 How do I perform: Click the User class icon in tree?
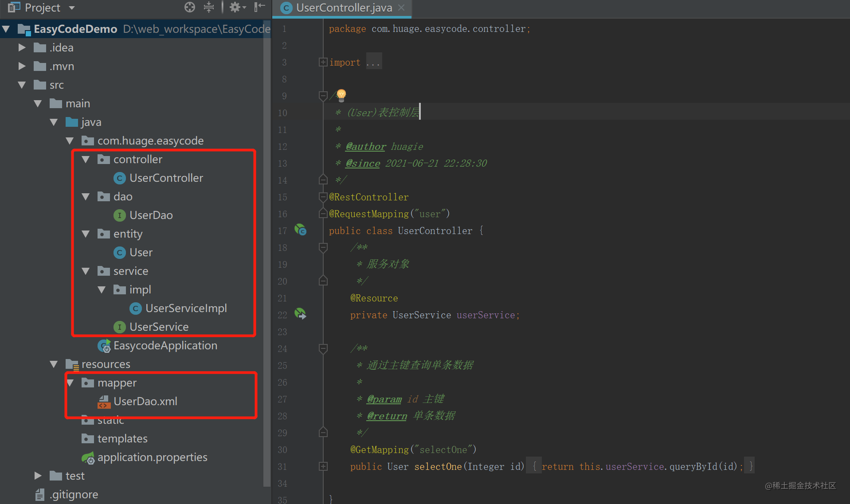(x=119, y=253)
